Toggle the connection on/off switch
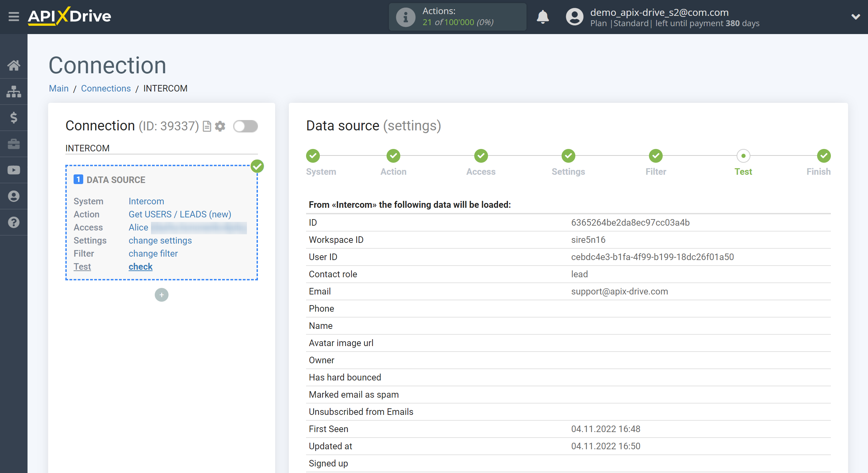 (x=245, y=126)
